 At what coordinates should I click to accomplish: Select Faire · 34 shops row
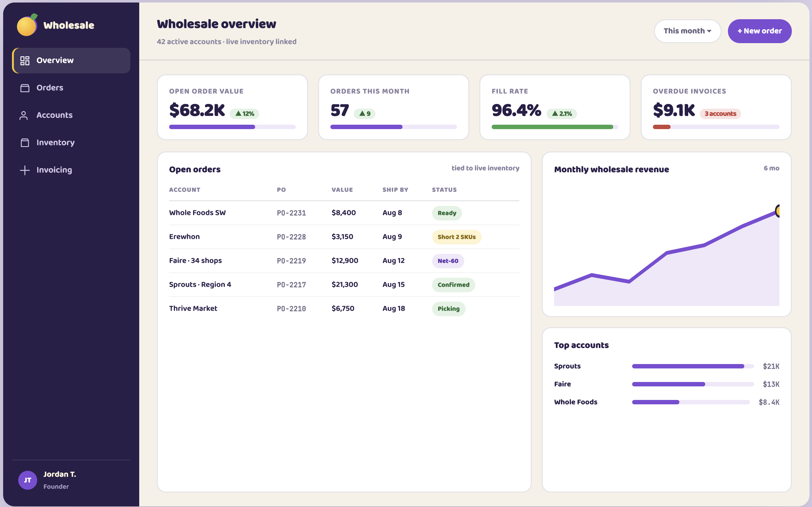[344, 260]
